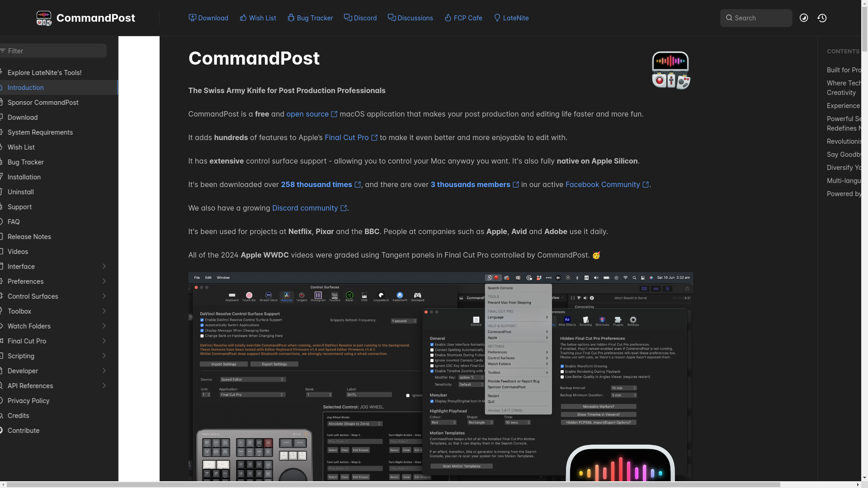Image resolution: width=868 pixels, height=488 pixels.
Task: Open Bug Tracker in the top navigation bar
Action: 310,18
